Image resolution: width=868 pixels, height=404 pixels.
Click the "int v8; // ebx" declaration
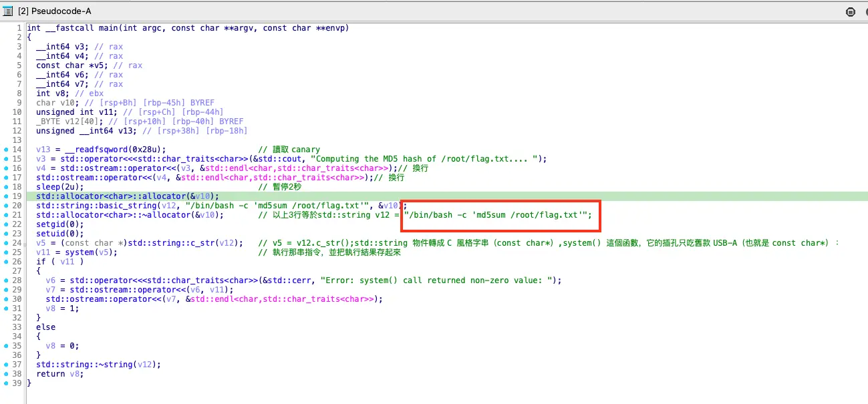[x=69, y=93]
